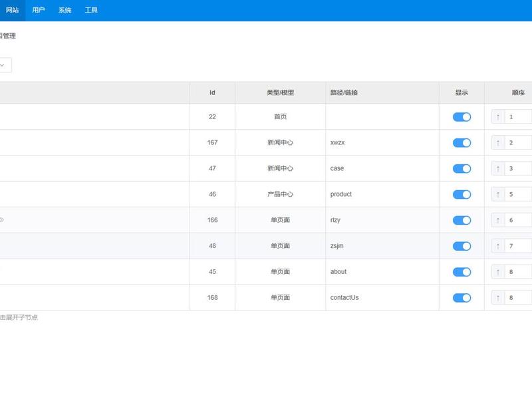
Task: Switch off display for the zsjm row
Action: pos(462,246)
